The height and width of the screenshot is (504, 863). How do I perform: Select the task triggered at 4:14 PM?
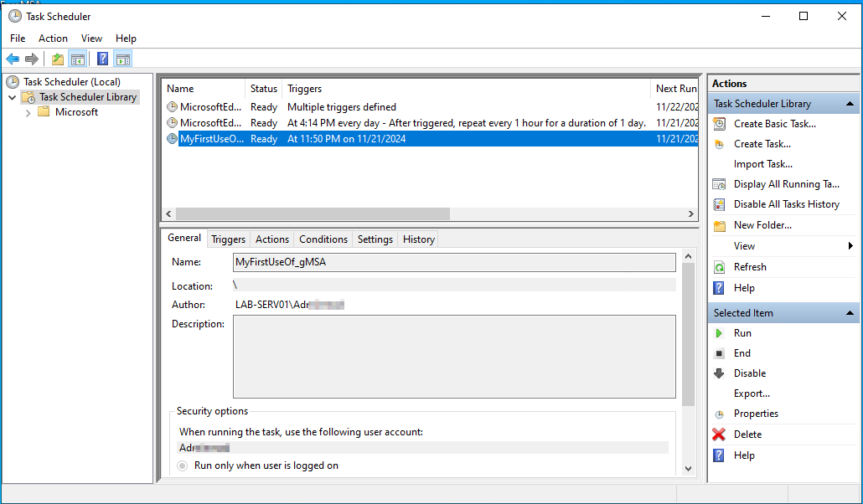coord(431,123)
